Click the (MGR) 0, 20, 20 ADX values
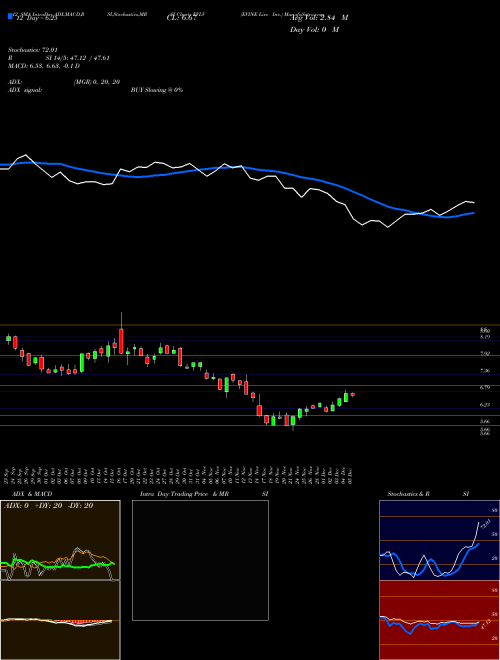This screenshot has height=660, width=500. (x=96, y=82)
